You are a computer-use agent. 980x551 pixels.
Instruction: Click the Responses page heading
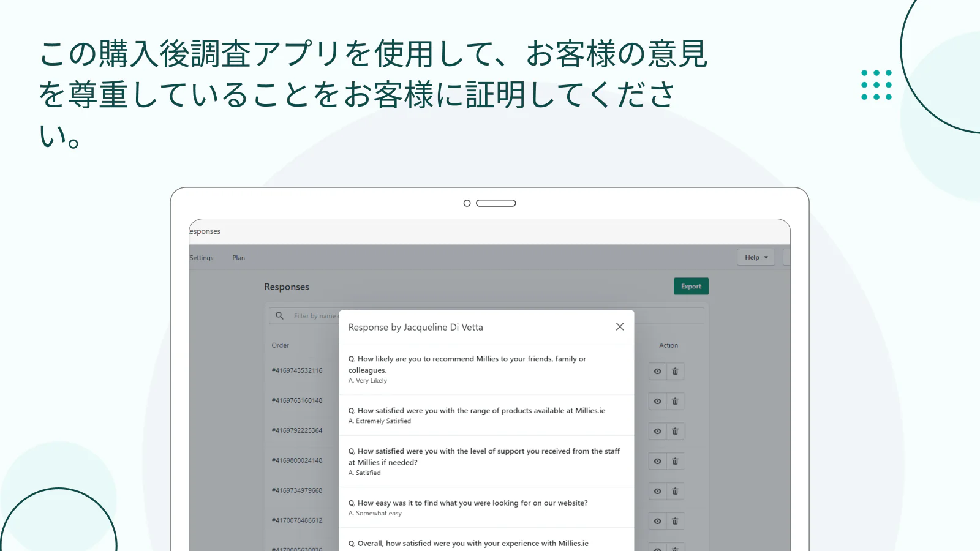287,287
